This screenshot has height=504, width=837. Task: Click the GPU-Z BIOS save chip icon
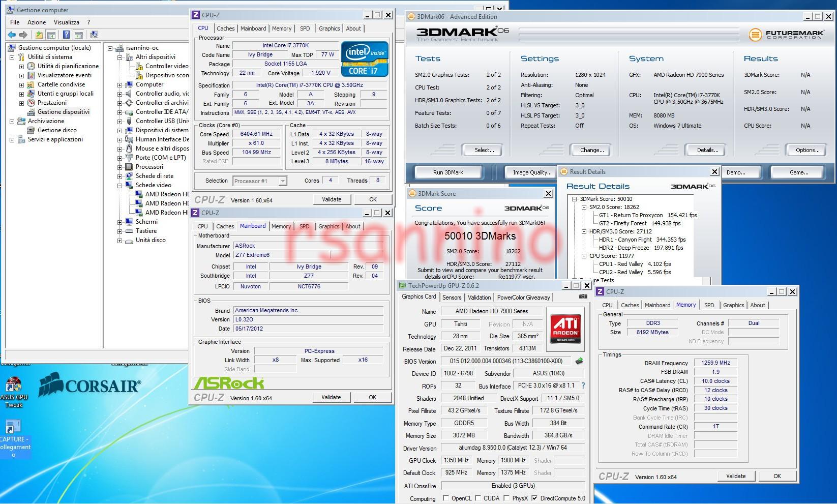(579, 361)
